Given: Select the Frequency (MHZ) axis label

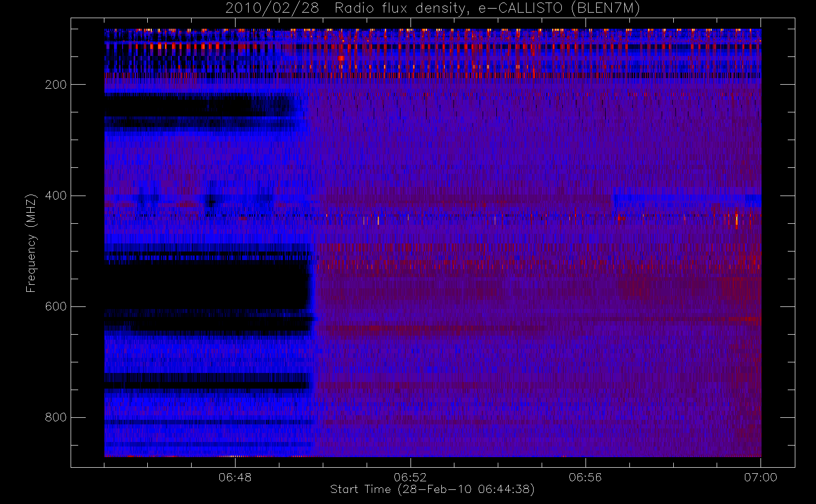Looking at the screenshot, I should point(31,243).
